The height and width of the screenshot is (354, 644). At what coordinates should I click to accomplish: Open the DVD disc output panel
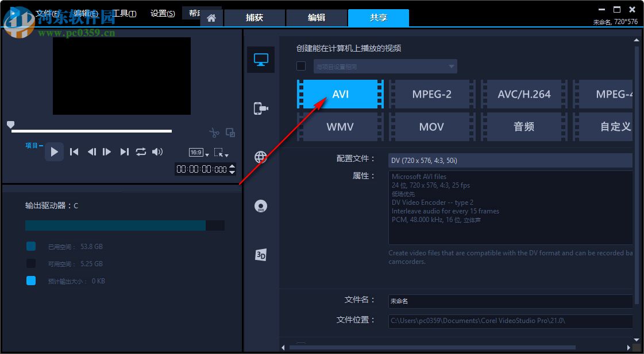coord(260,205)
